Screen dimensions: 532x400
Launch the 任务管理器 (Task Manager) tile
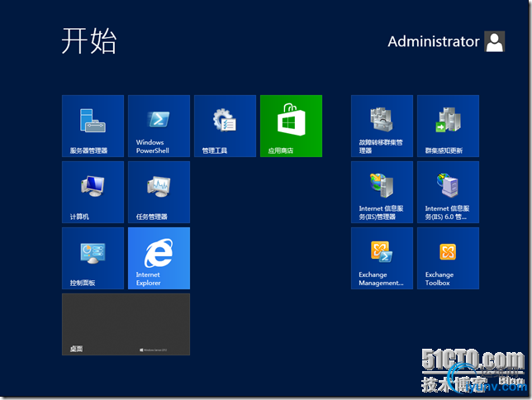pyautogui.click(x=159, y=193)
